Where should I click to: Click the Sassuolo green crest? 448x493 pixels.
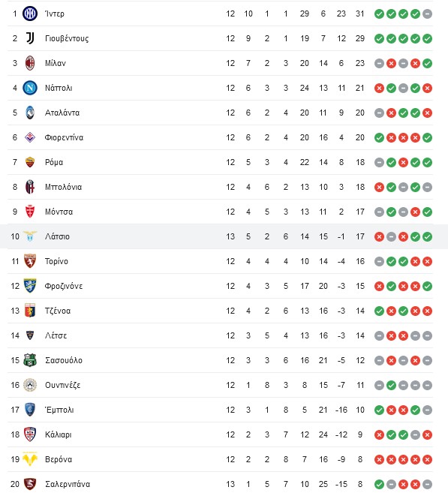pyautogui.click(x=30, y=360)
